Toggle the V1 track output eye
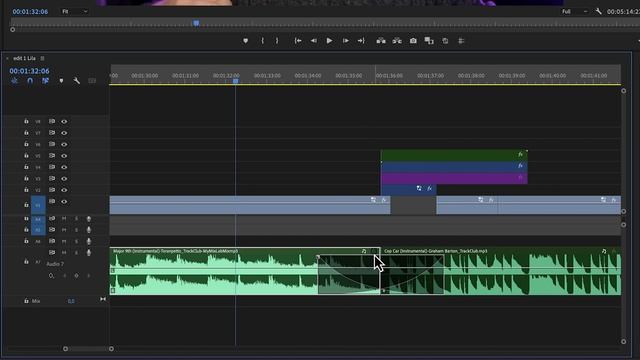640x360 pixels. click(64, 201)
